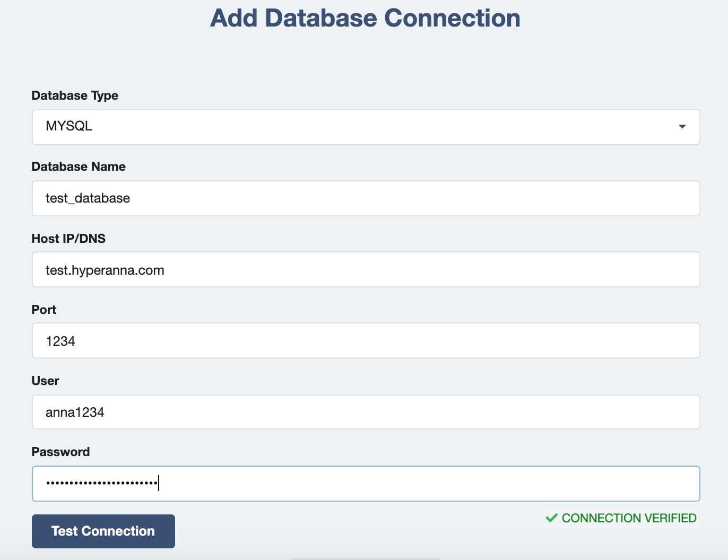The image size is (728, 560).
Task: Click the Port input field
Action: pyautogui.click(x=366, y=340)
